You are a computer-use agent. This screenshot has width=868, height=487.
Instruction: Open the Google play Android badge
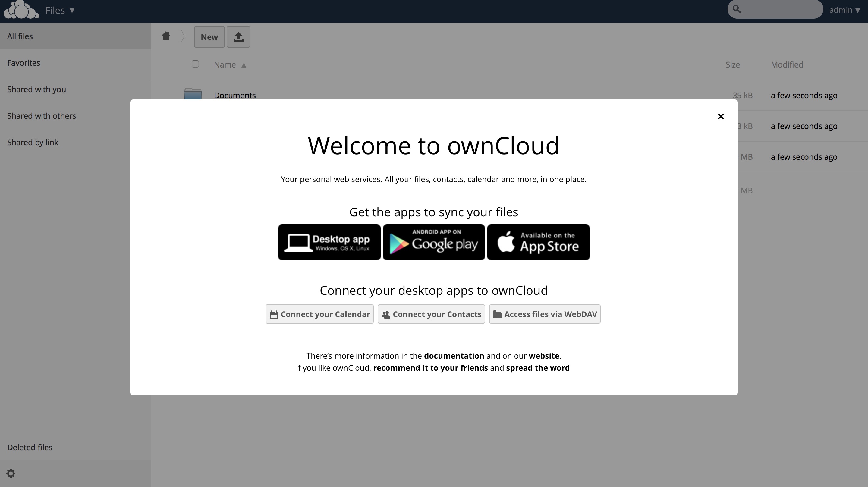pos(434,242)
